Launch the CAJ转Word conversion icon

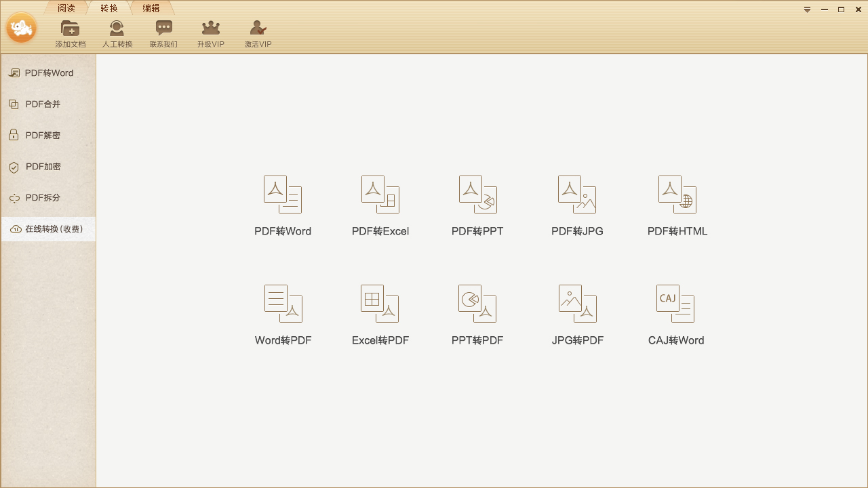[x=675, y=304]
